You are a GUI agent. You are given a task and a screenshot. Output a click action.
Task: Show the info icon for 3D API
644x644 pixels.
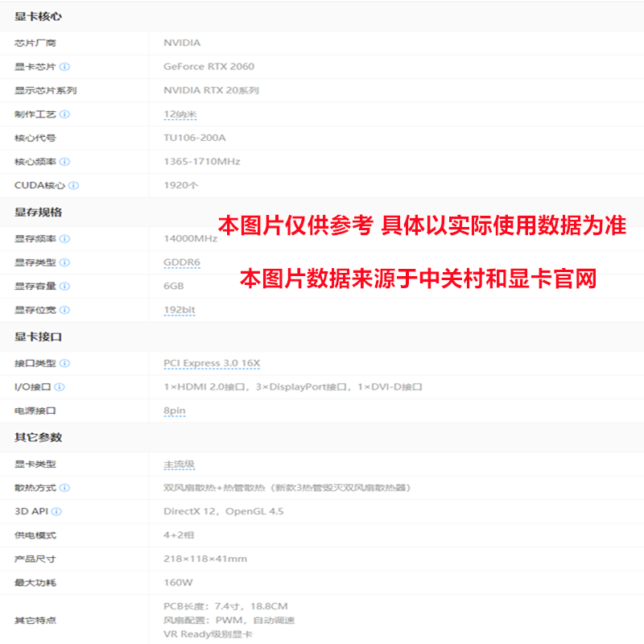point(57,511)
